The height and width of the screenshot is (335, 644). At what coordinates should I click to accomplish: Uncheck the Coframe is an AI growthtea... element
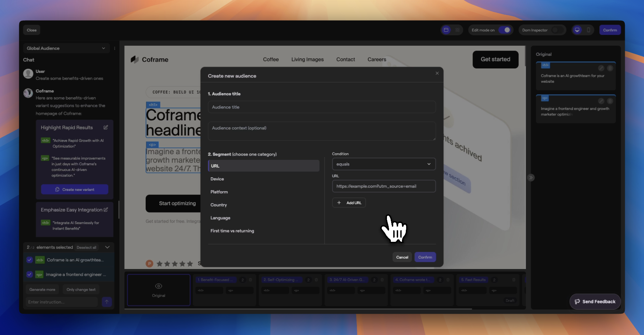pos(29,260)
